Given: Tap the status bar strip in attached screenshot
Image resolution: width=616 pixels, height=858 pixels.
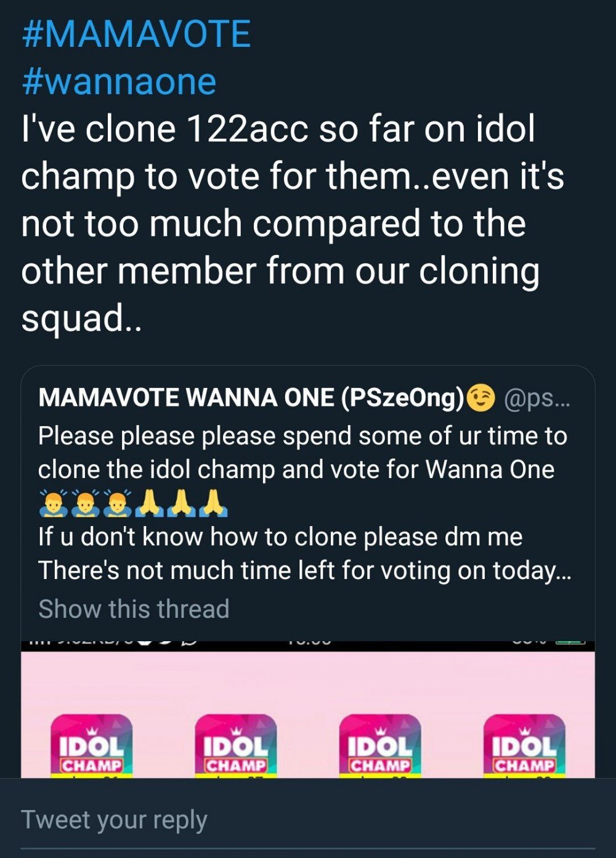Looking at the screenshot, I should pos(308,645).
